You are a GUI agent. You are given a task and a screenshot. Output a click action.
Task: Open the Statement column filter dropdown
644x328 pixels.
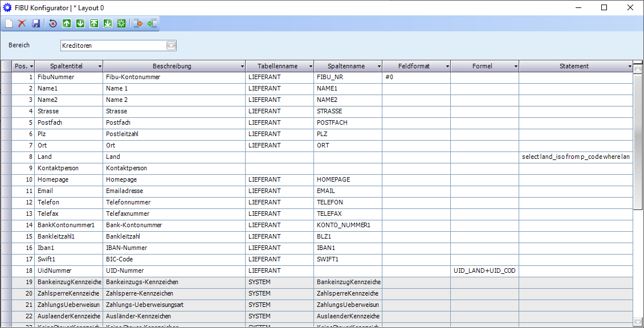[x=630, y=67]
